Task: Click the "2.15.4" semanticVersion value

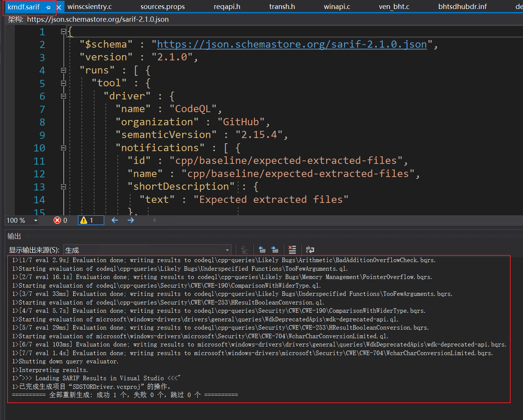Action: click(259, 135)
